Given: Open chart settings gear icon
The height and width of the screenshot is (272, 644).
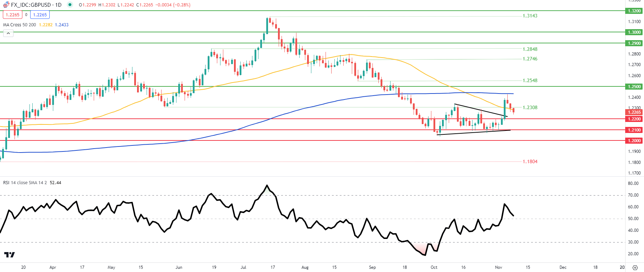Looking at the screenshot, I should [635, 267].
